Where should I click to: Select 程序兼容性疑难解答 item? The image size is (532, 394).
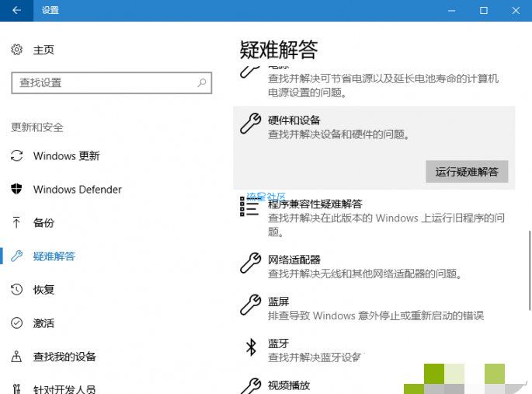pyautogui.click(x=315, y=204)
